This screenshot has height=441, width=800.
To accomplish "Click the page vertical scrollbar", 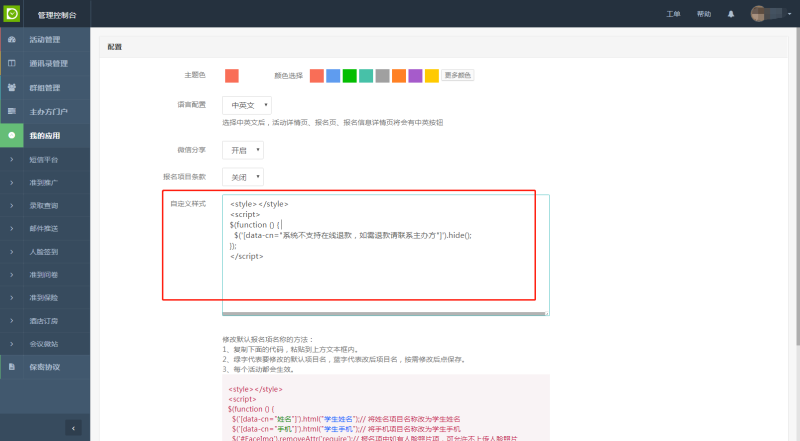I will 797,186.
